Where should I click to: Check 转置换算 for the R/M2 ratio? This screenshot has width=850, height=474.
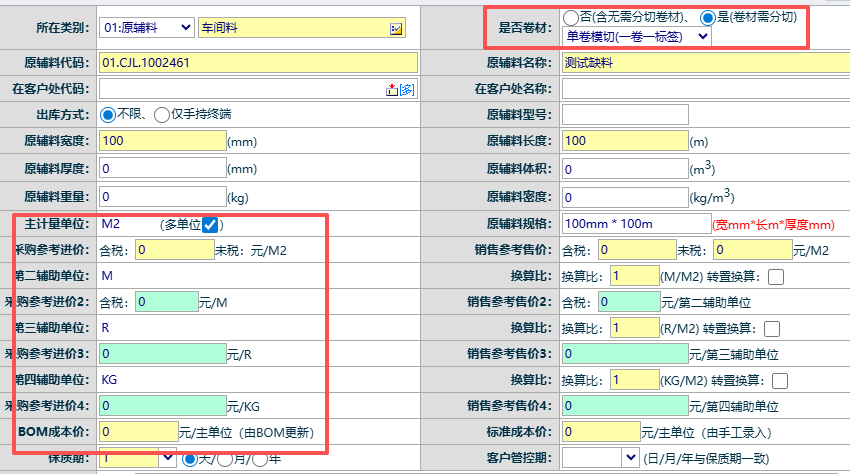772,329
